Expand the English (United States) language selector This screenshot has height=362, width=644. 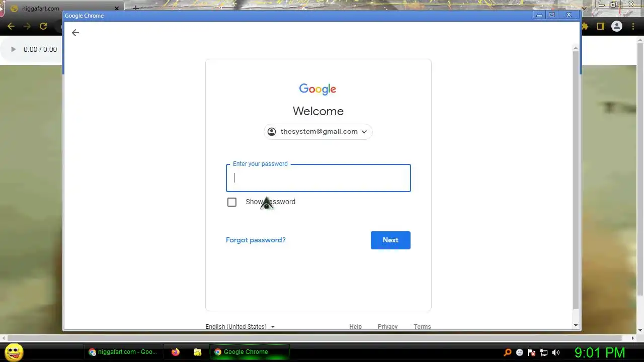pyautogui.click(x=240, y=326)
